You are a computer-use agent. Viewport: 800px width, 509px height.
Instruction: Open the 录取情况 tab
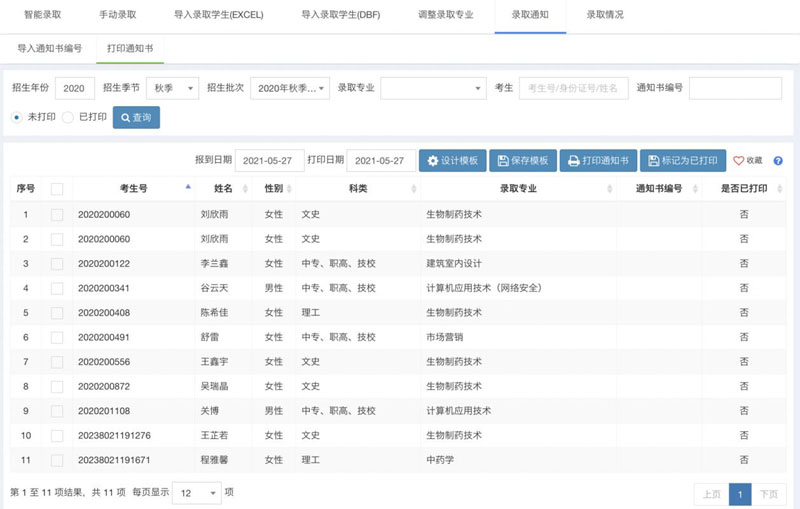point(604,15)
